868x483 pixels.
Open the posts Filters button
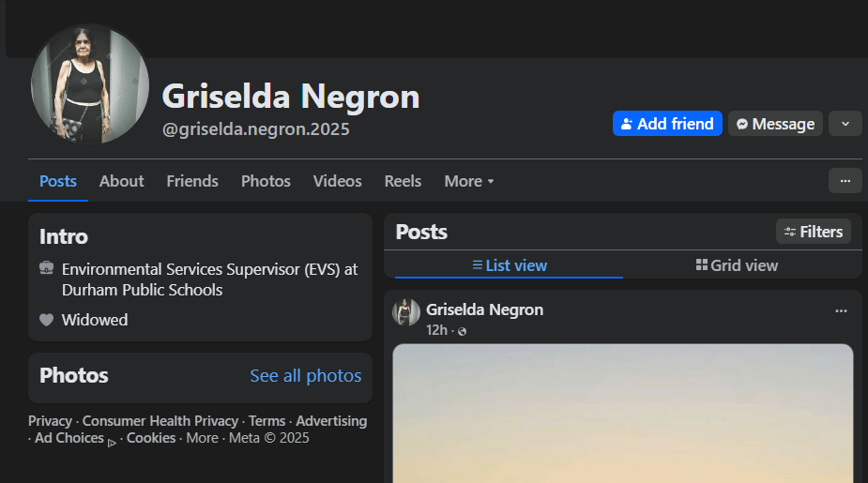click(x=814, y=232)
